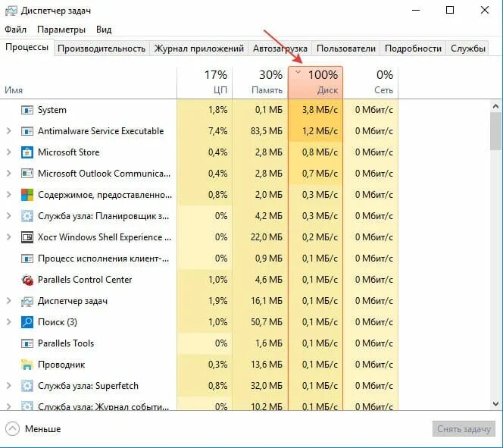Screen dimensions: 503x448
Task: Open the Подробности tab
Action: (x=413, y=49)
